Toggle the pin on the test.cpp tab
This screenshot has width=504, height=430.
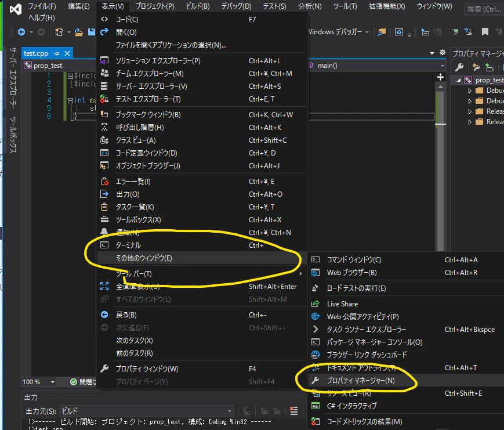57,53
